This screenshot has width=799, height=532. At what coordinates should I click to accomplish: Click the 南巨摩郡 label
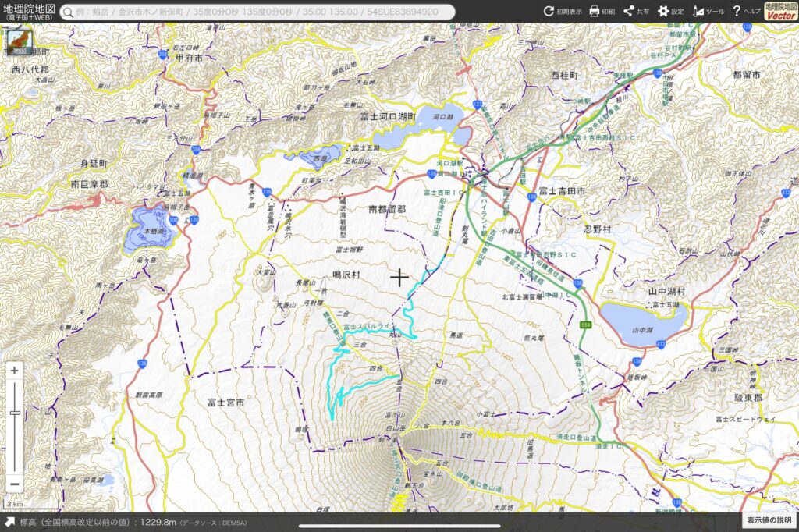(89, 184)
